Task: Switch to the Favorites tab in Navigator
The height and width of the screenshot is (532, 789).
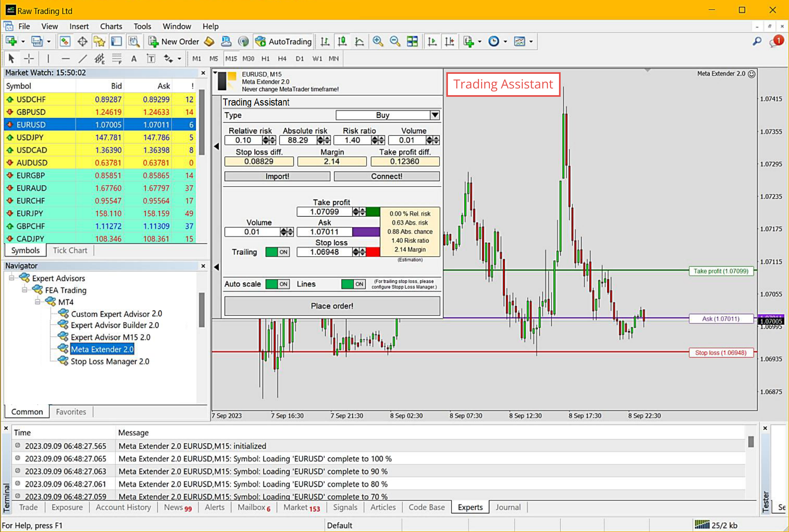Action: [x=71, y=412]
